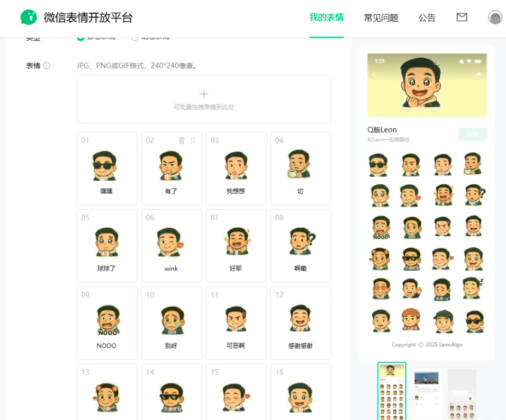Viewport: 506px width, 420px height.
Task: Click the QLeon title text
Action: click(382, 130)
